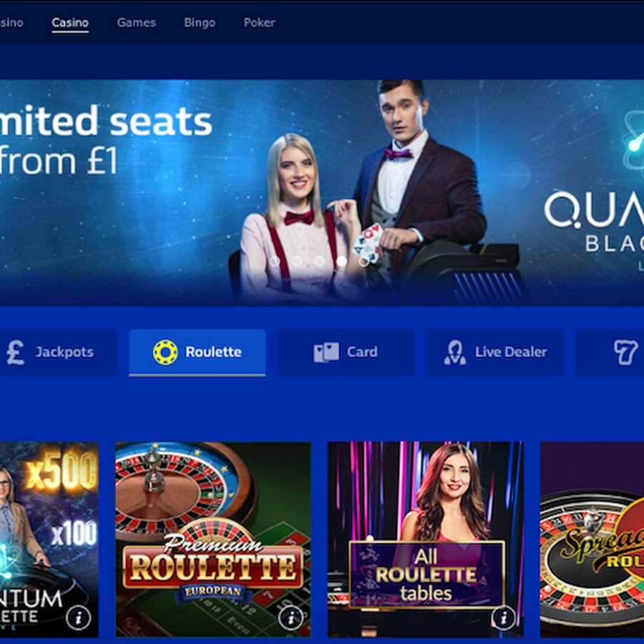The height and width of the screenshot is (644, 644).
Task: Open the Games tab
Action: pyautogui.click(x=137, y=23)
